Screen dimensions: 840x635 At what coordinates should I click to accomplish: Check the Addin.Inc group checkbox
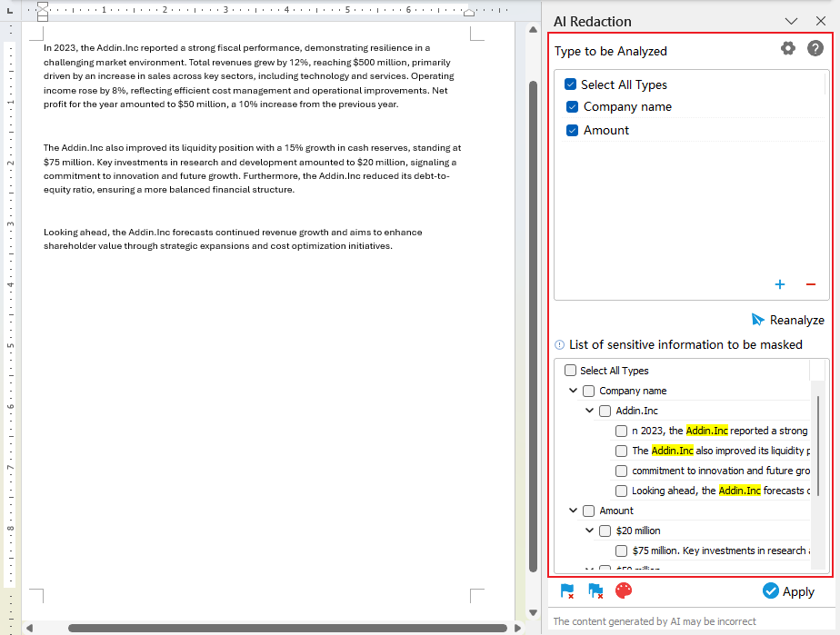click(x=605, y=411)
